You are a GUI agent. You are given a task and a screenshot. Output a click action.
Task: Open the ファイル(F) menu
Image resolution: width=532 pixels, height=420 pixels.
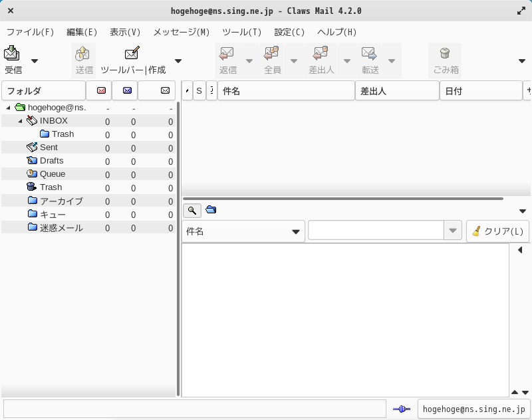(30, 32)
